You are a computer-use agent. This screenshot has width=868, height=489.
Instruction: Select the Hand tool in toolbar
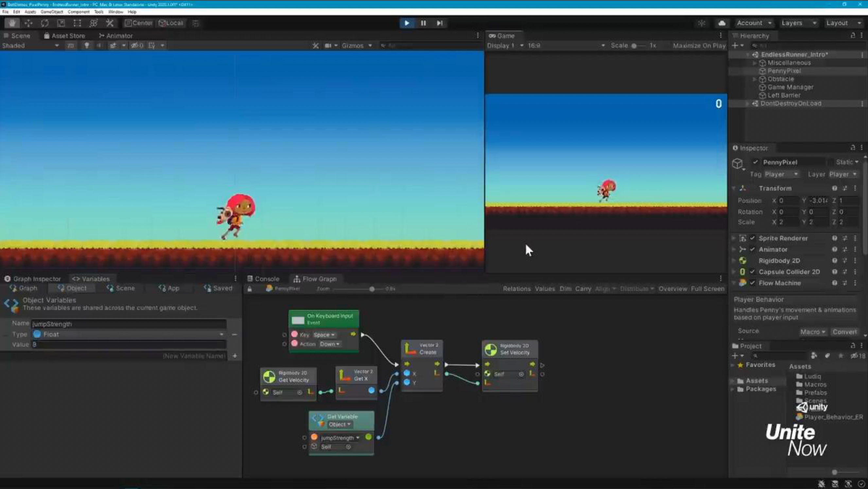point(12,23)
